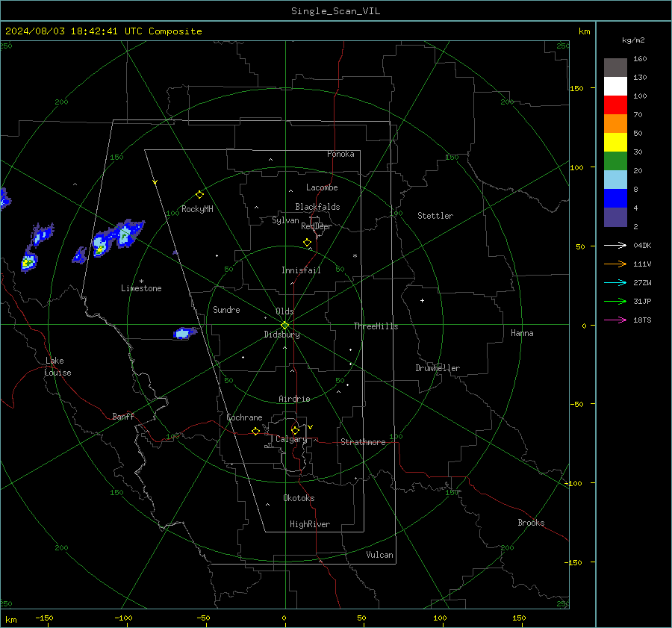Click the Sundre town label
This screenshot has height=628, width=672.
226,310
